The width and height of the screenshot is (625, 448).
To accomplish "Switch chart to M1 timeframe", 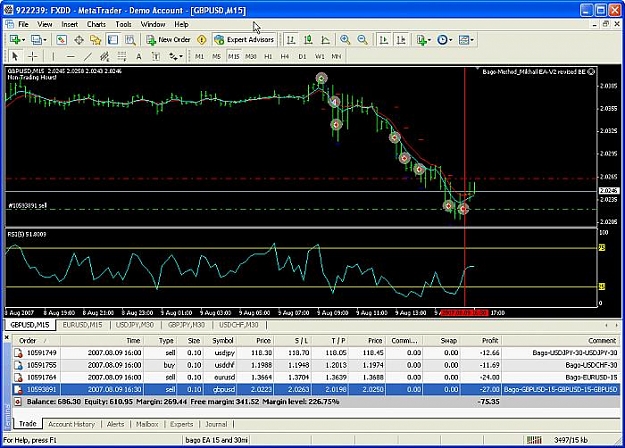I will coord(199,57).
